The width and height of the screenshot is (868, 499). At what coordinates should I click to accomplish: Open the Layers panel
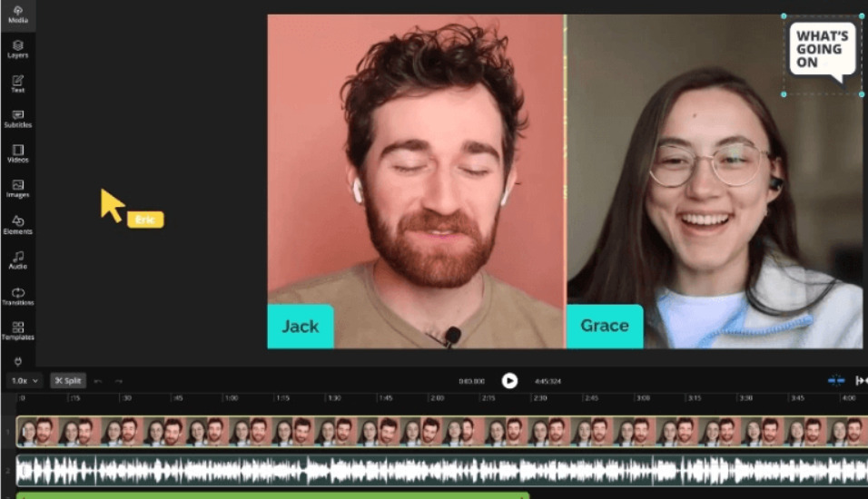18,49
